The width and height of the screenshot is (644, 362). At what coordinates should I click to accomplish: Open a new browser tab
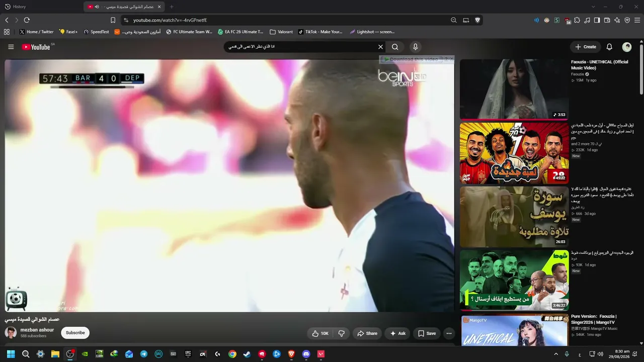(x=171, y=7)
